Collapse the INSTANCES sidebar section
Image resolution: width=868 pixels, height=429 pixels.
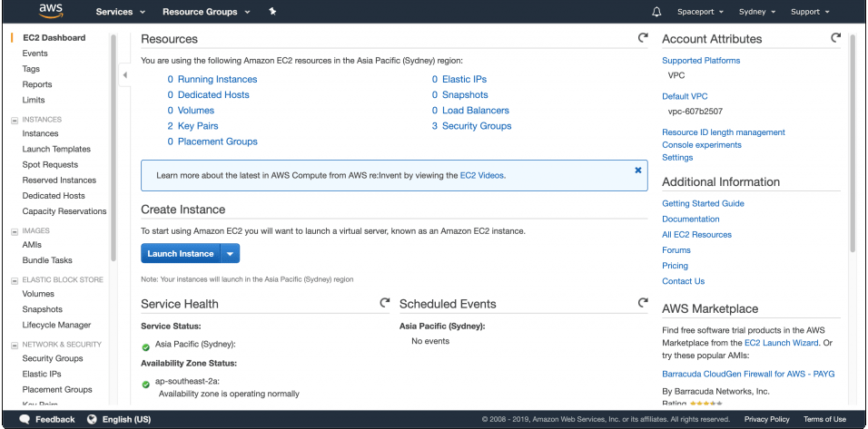pos(15,120)
